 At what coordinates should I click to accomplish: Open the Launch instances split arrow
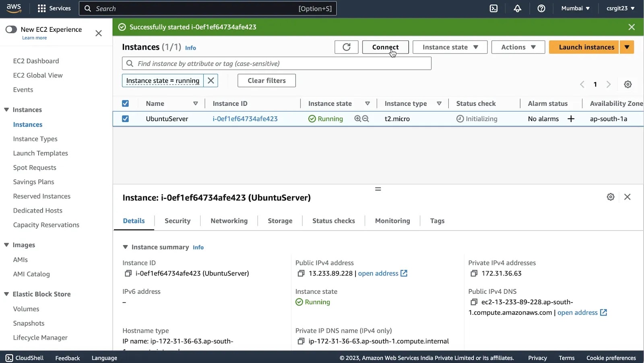[627, 47]
